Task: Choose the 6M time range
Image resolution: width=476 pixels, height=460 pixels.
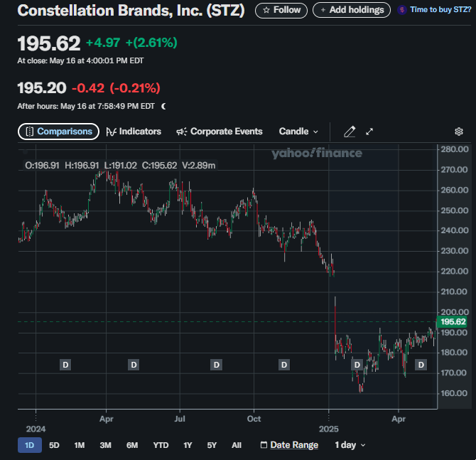Action: point(132,445)
